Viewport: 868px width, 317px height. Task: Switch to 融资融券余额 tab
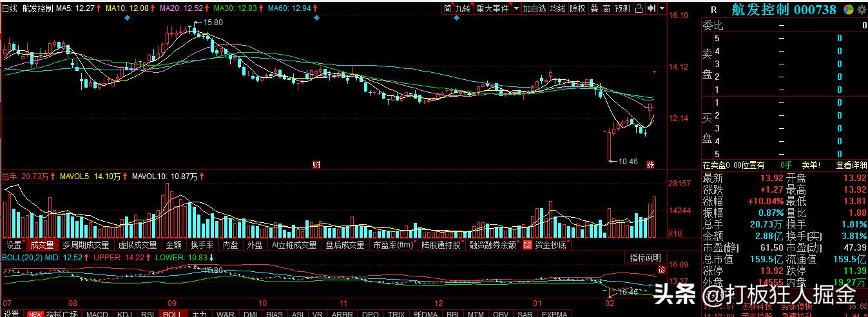click(493, 245)
